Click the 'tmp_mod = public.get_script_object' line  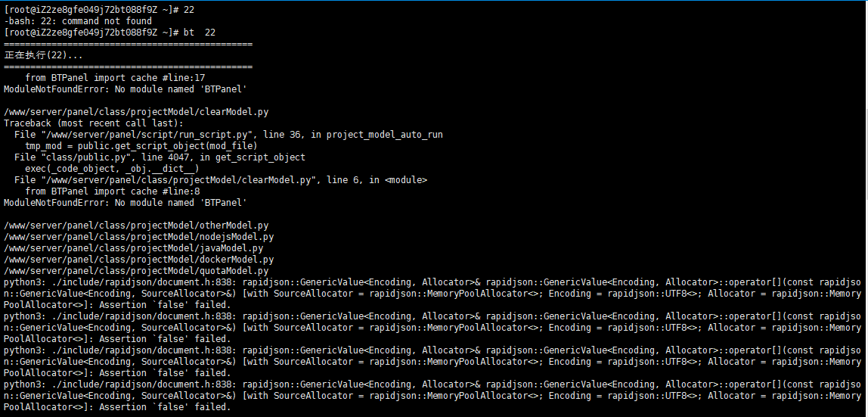(141, 146)
